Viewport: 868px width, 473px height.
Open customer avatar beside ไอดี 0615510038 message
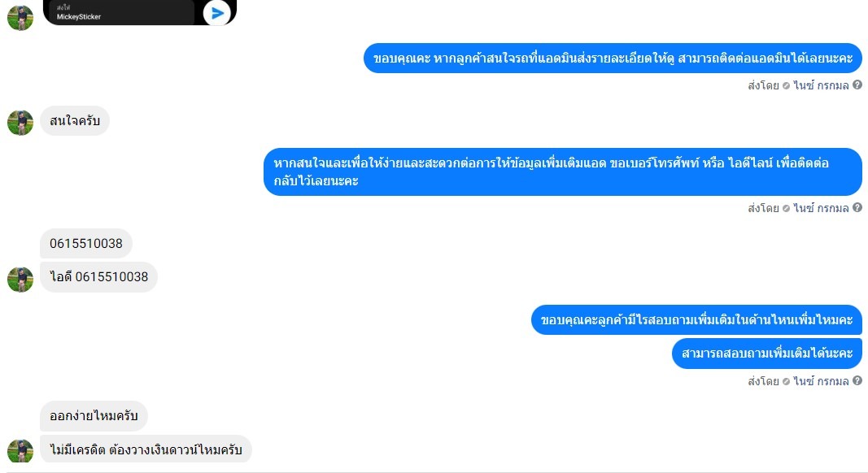click(x=20, y=280)
